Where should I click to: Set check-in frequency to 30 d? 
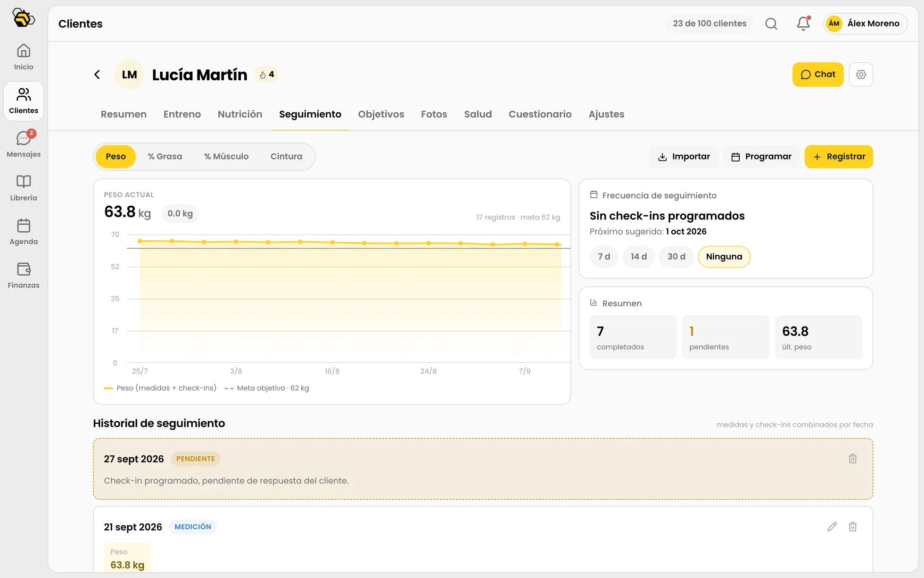point(676,257)
